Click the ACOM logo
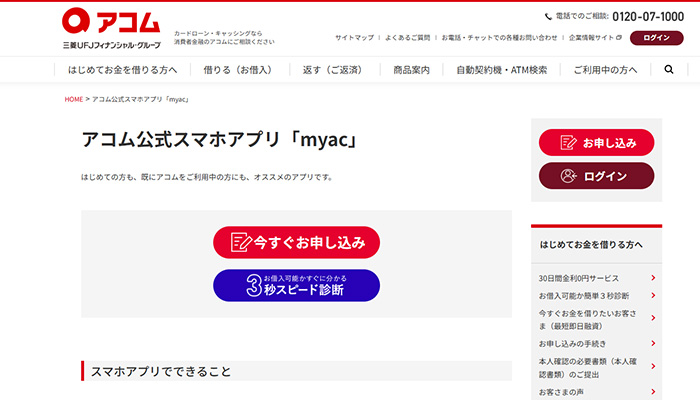 (x=111, y=28)
